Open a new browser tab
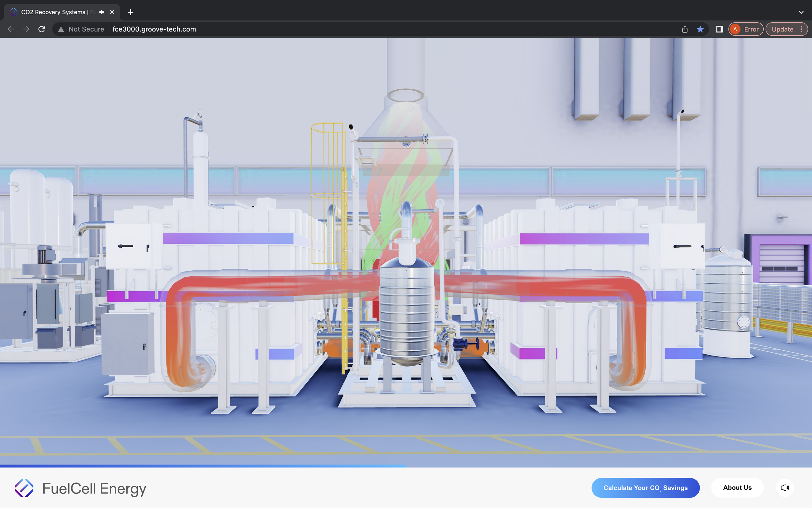The image size is (812, 508). (131, 12)
